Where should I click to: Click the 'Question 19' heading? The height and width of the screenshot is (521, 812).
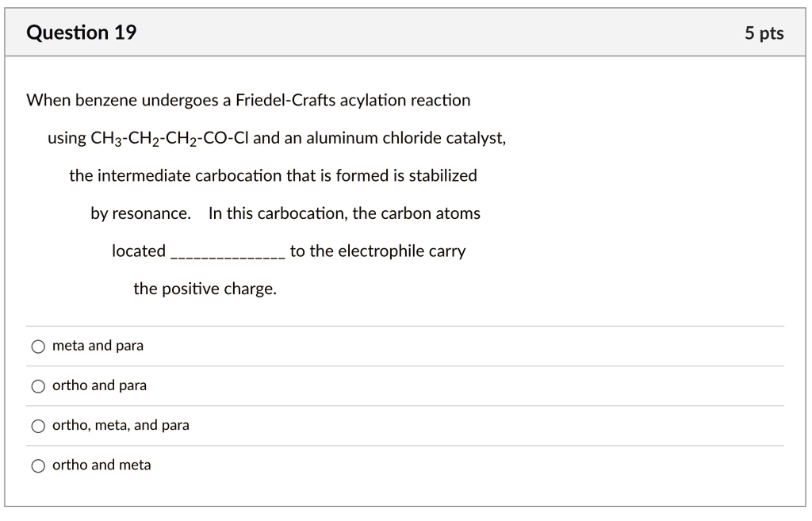click(x=81, y=33)
